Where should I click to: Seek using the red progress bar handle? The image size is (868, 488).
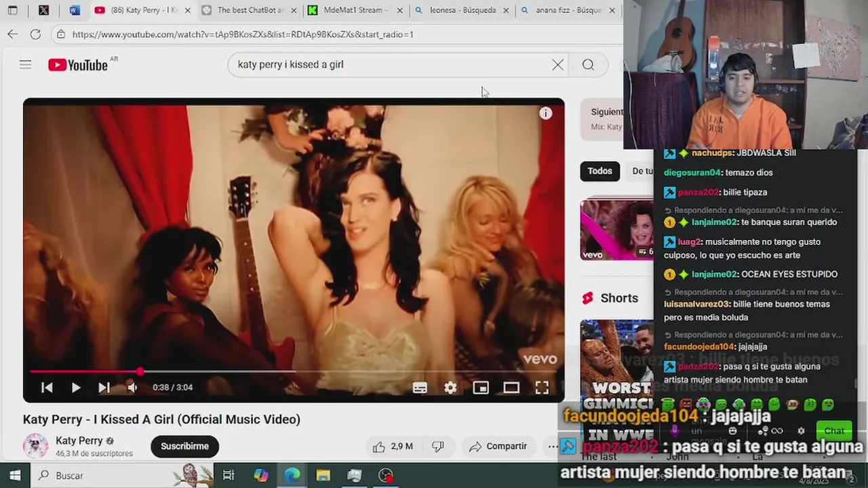(140, 371)
